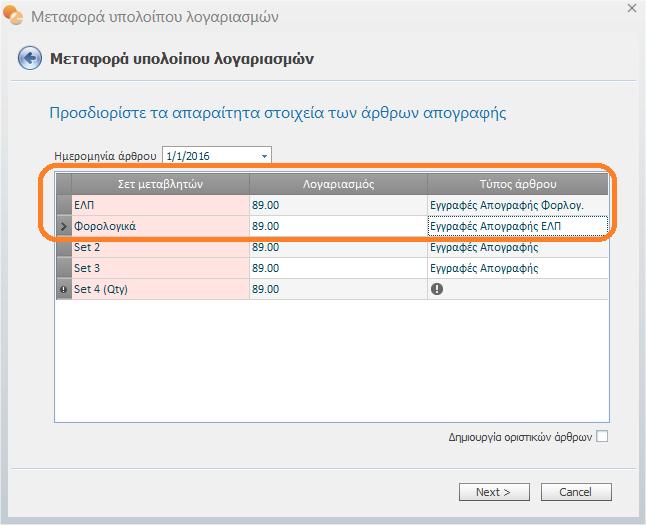Click the Cancel button

tap(576, 492)
